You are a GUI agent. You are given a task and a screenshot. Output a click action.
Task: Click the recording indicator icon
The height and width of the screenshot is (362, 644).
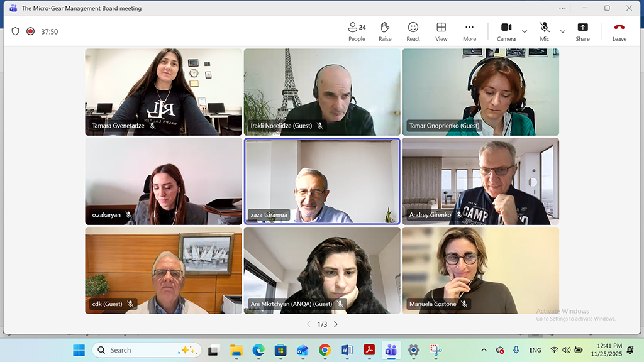(30, 31)
